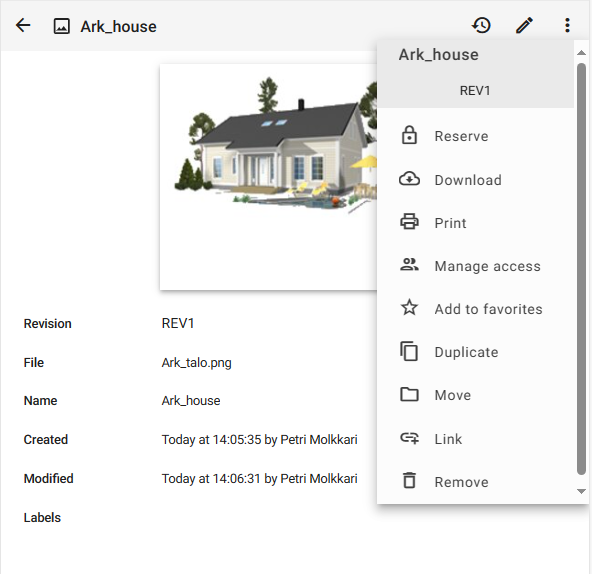Click the padlock Reserve icon
Screen dimensions: 592x574
click(x=409, y=136)
